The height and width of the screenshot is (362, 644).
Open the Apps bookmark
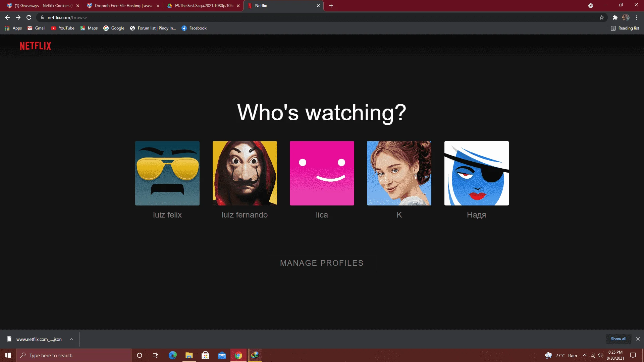(x=13, y=28)
